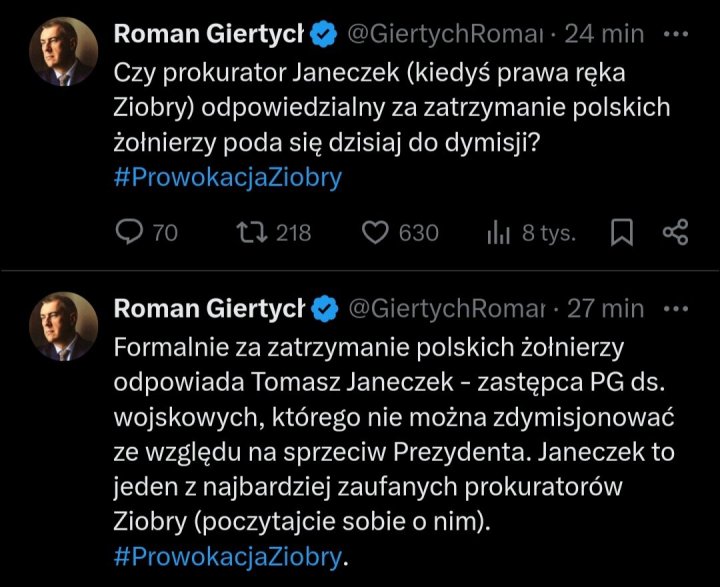The width and height of the screenshot is (720, 587).
Task: Open more options for the first tweet
Action: tap(677, 33)
